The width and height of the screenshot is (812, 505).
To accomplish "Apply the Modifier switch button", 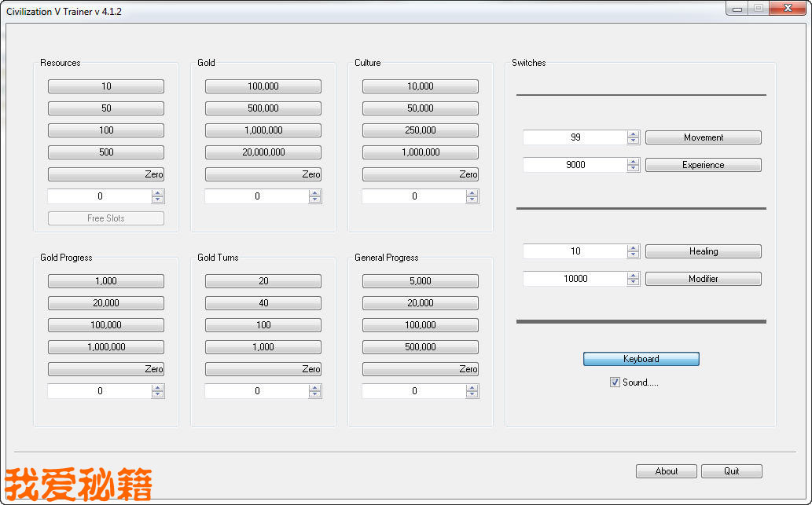I will pos(703,279).
